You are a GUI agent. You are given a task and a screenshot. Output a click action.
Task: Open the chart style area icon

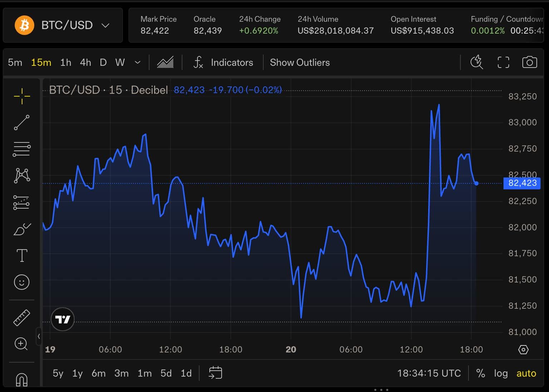[x=165, y=62]
